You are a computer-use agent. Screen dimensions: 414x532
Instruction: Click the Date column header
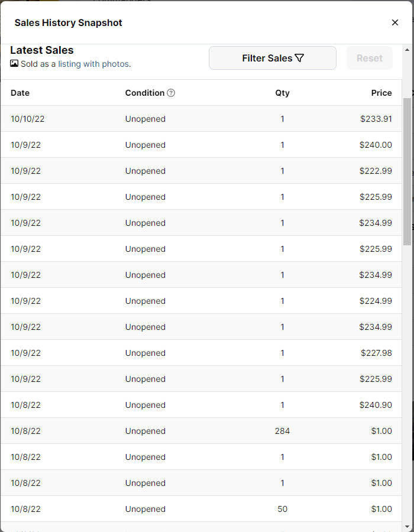[20, 93]
